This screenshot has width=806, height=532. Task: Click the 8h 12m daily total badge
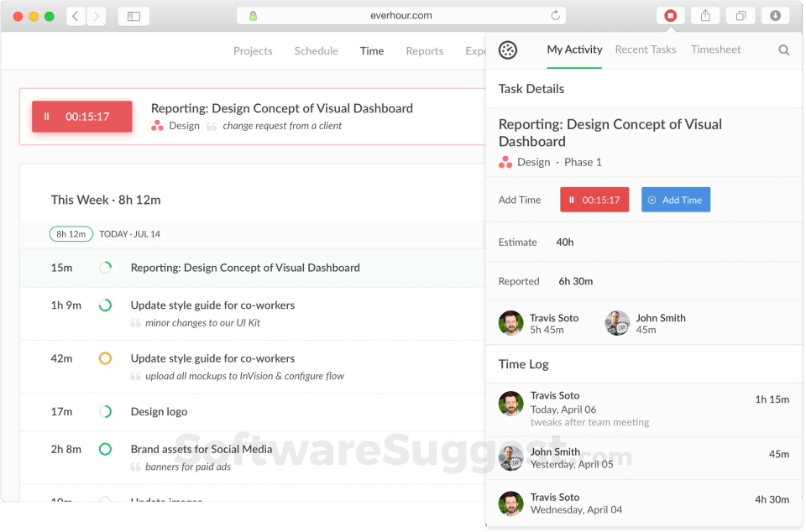(71, 234)
